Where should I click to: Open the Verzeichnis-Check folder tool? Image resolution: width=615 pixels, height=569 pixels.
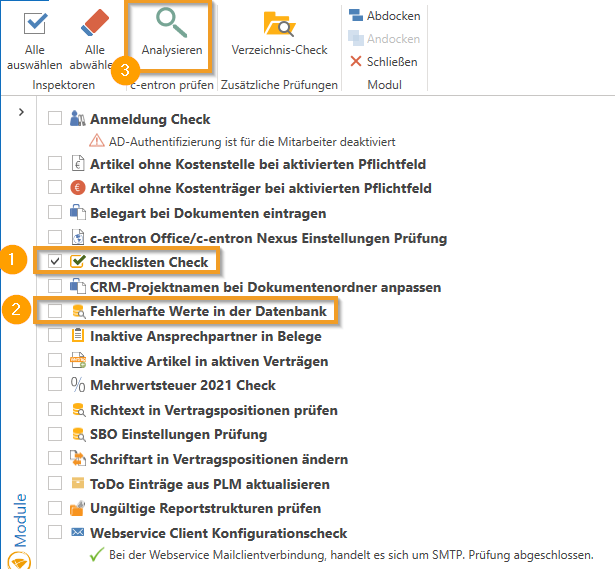point(278,22)
